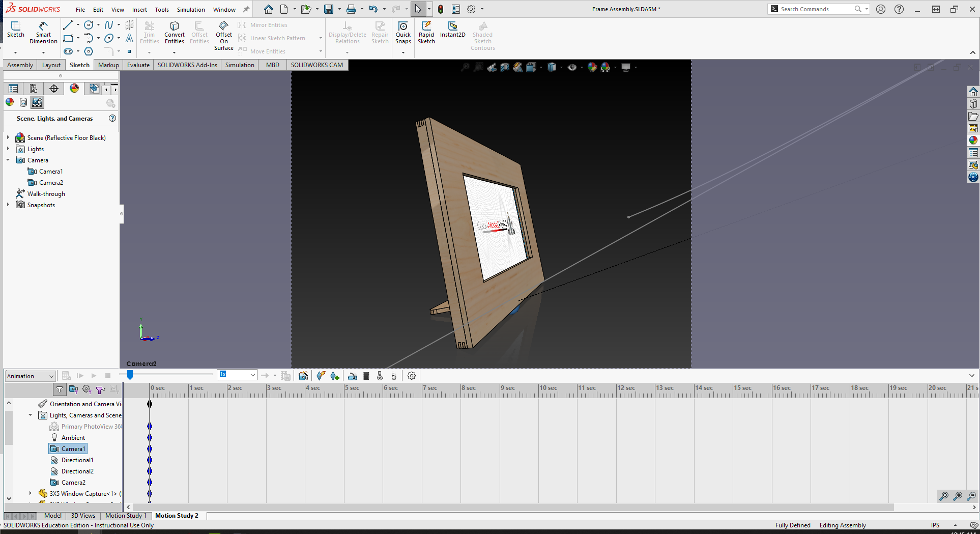Toggle Filter Selected in the timeline
This screenshot has height=534, width=980.
click(x=100, y=389)
